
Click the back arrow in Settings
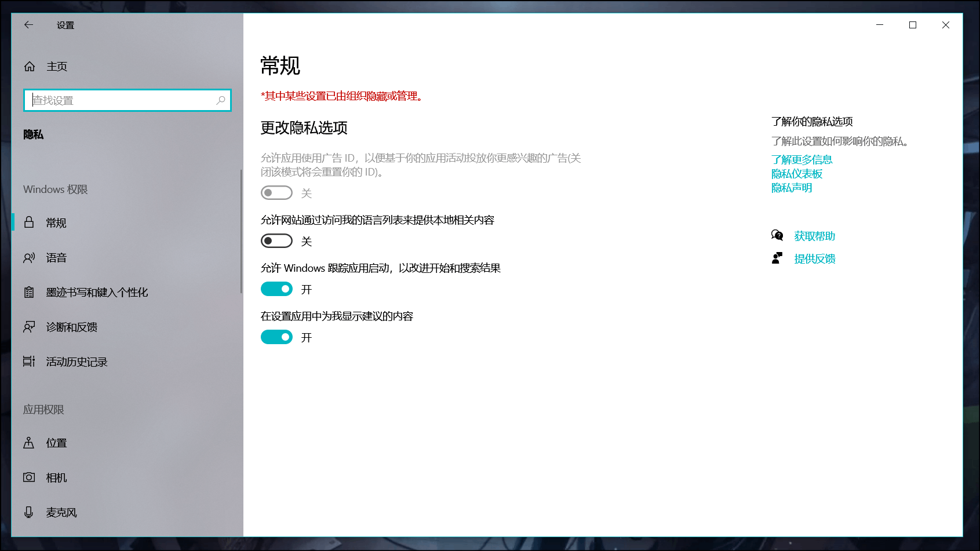click(28, 25)
